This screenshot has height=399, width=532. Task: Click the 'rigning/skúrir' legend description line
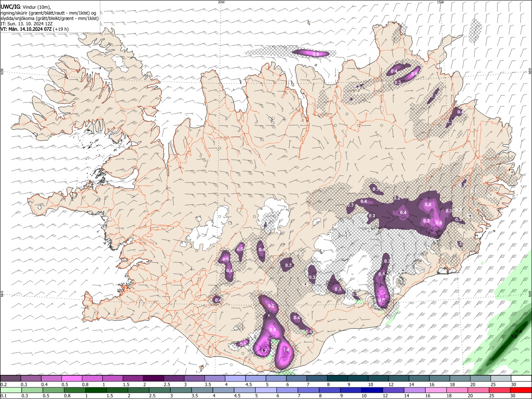click(x=48, y=13)
